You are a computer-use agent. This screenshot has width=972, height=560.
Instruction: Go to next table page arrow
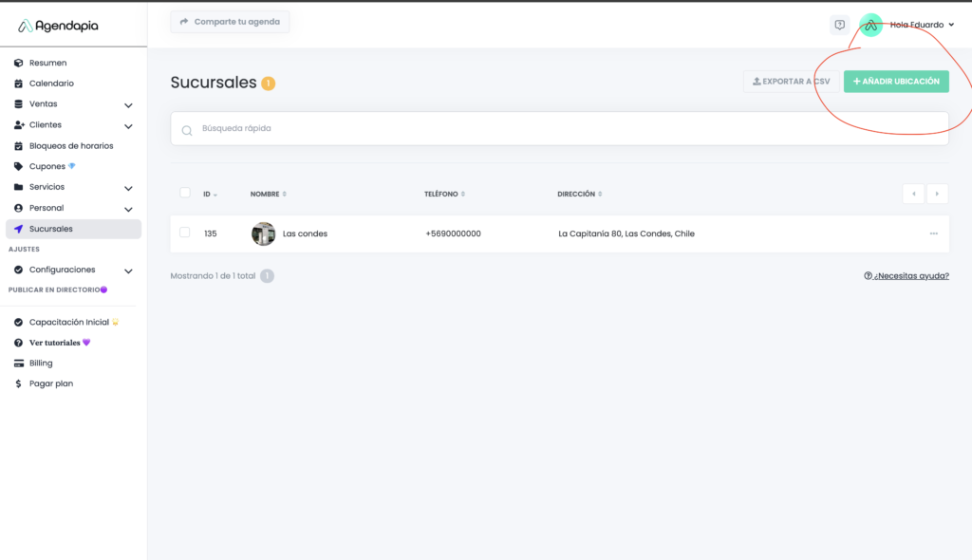[937, 194]
